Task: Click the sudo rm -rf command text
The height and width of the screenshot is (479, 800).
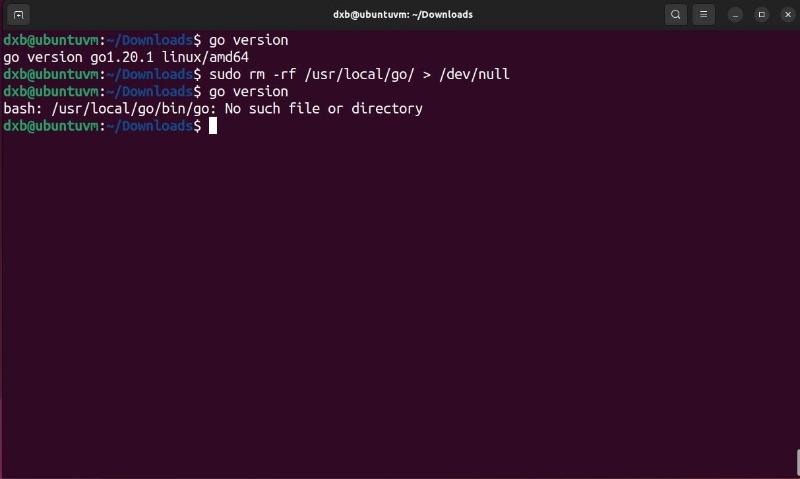Action: pos(359,74)
